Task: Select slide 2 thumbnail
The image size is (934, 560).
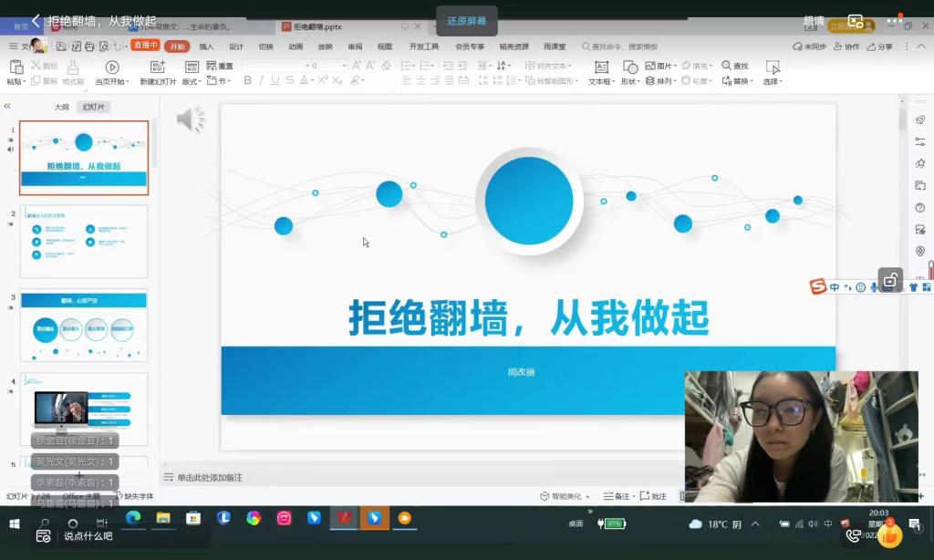Action: (x=84, y=242)
